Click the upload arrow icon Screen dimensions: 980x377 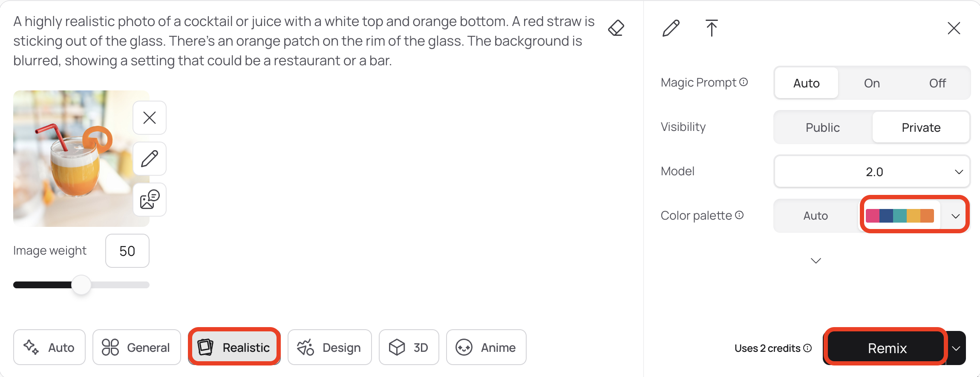pyautogui.click(x=711, y=28)
